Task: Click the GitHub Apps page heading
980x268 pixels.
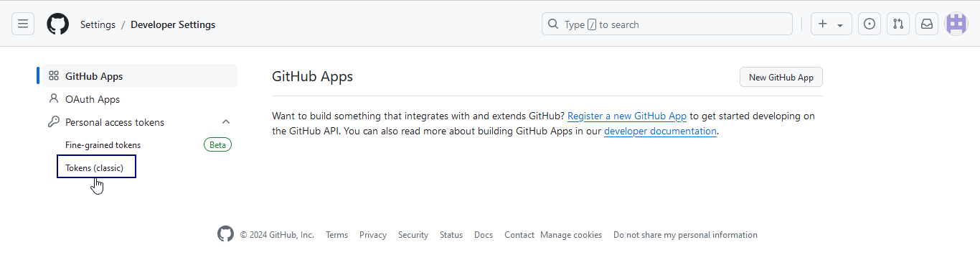Action: click(313, 76)
